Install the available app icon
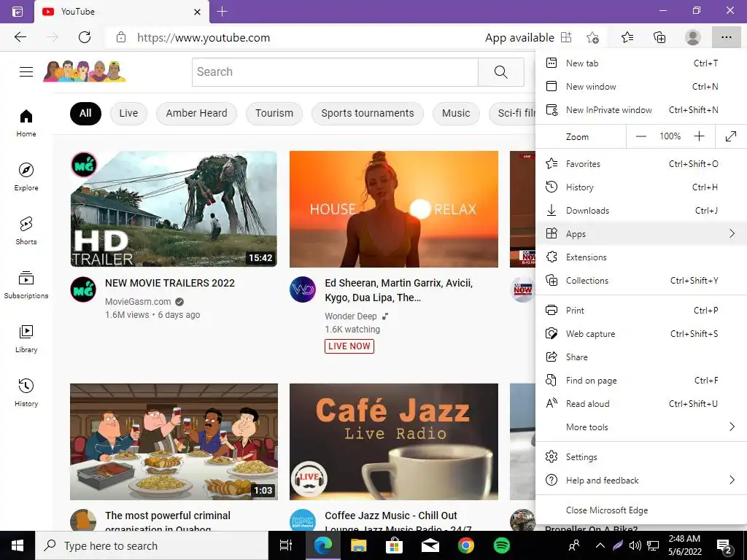This screenshot has height=560, width=747. click(566, 37)
